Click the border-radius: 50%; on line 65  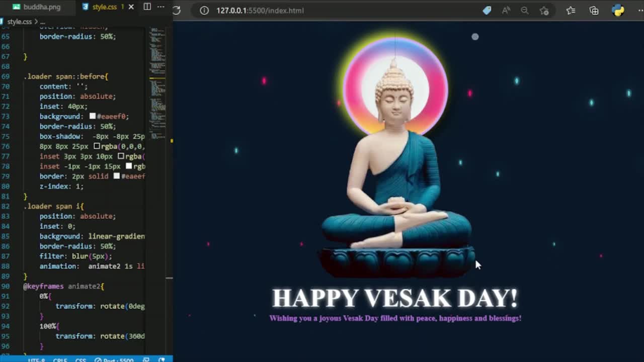pos(77,36)
